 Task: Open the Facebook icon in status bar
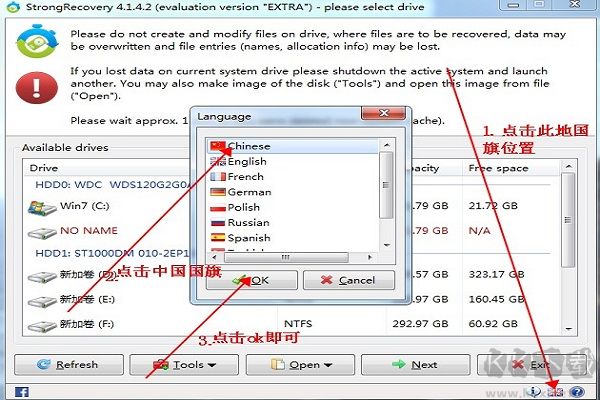[22, 392]
